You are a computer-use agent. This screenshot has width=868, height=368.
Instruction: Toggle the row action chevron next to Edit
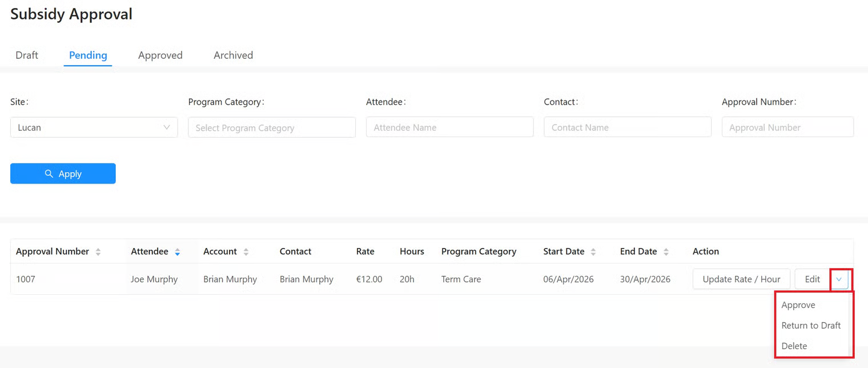tap(839, 279)
